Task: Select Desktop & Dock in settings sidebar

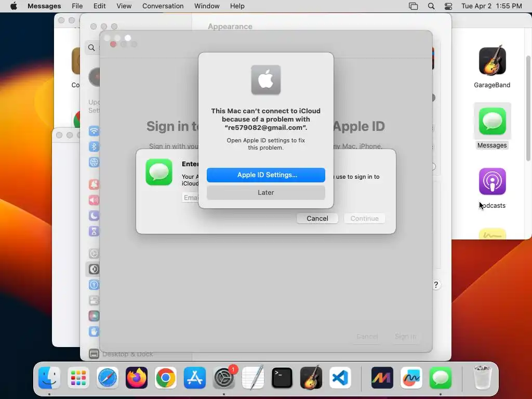Action: pos(121,354)
